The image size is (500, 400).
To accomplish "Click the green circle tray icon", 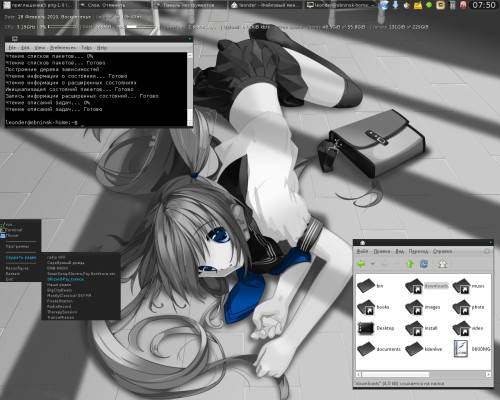I will coord(429,5).
